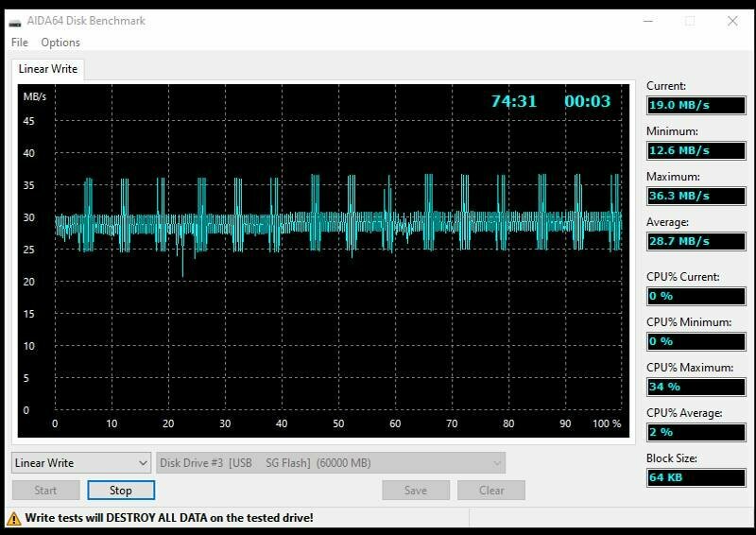Image resolution: width=756 pixels, height=535 pixels.
Task: Click the Minimum speed value 12.6 MB/s
Action: (x=696, y=150)
